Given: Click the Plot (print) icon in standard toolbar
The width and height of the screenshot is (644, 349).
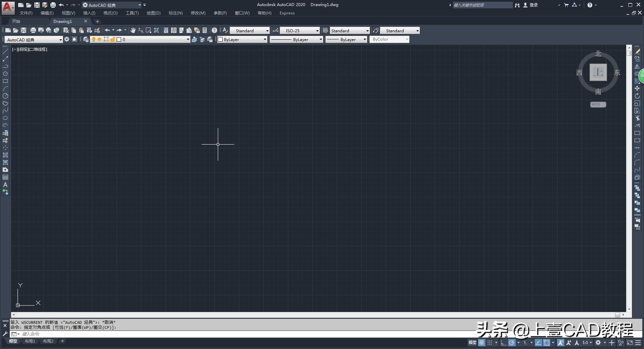Looking at the screenshot, I should click(33, 30).
